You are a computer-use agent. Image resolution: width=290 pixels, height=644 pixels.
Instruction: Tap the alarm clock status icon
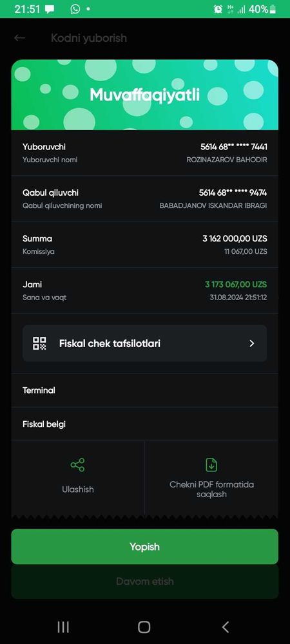[x=218, y=9]
